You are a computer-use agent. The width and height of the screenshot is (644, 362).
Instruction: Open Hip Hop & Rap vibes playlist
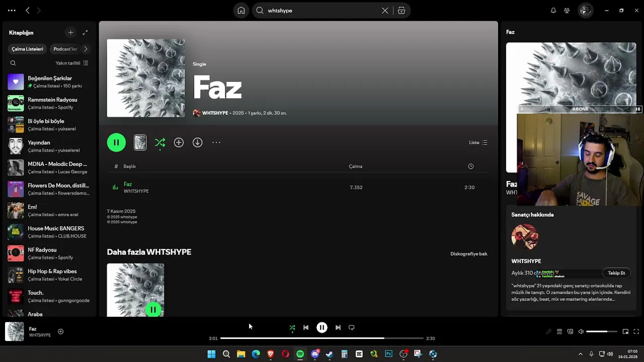click(49, 275)
